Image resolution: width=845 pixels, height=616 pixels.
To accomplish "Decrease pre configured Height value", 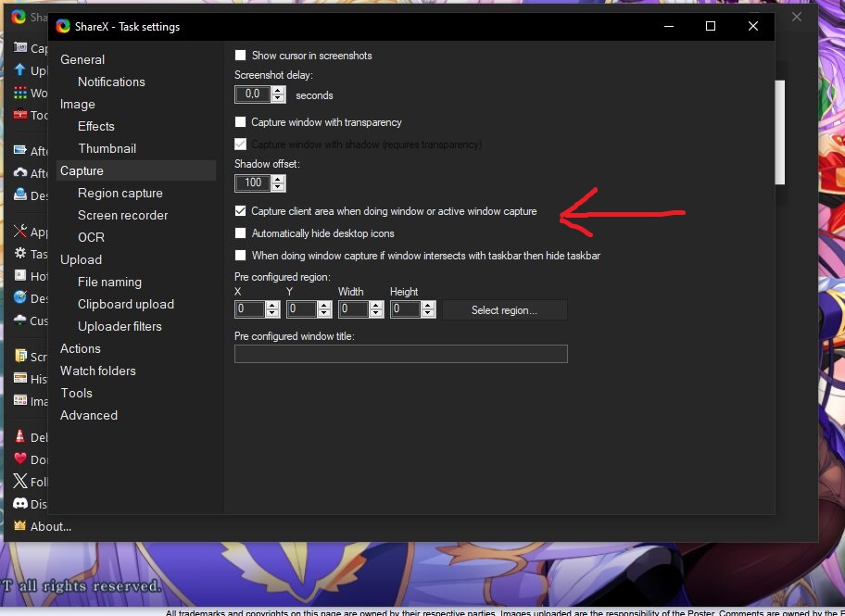I will pos(428,313).
